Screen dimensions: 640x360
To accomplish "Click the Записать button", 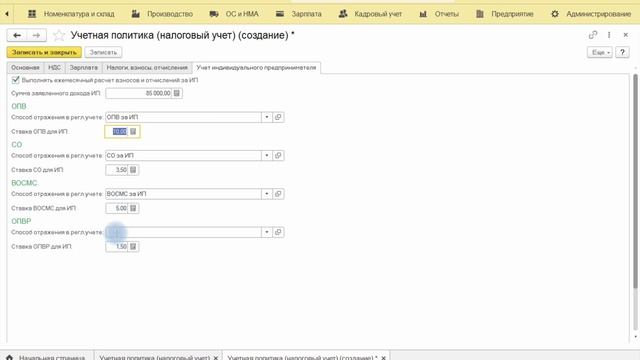I will click(x=103, y=52).
